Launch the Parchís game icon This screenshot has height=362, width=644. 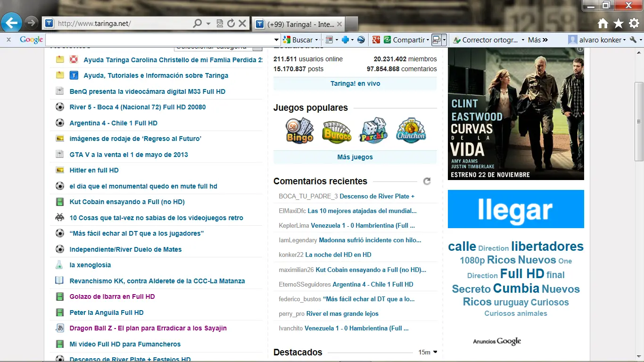click(x=373, y=131)
